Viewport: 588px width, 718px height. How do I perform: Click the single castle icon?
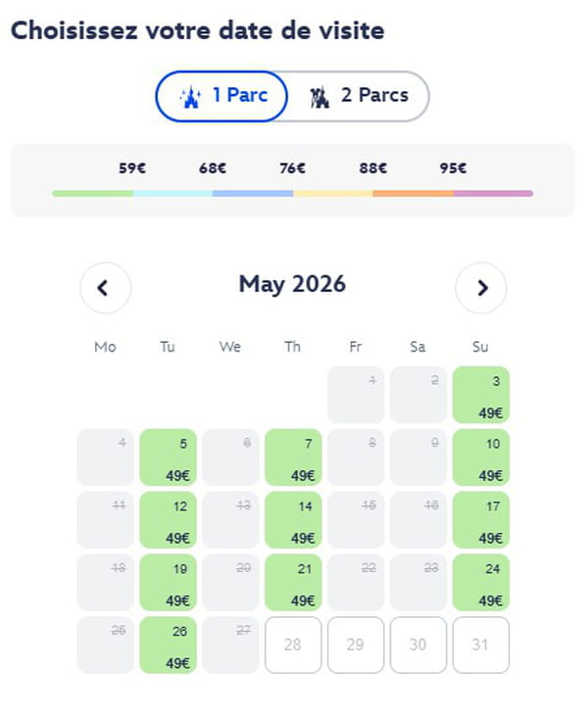189,96
